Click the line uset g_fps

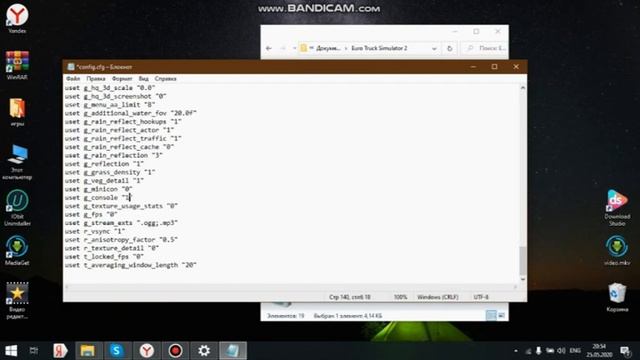click(91, 214)
